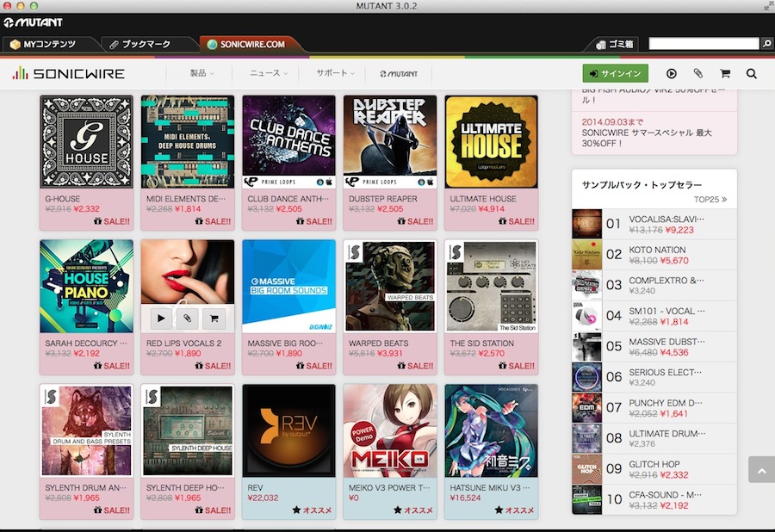Open bestseller 06 SERIOUS ELECT…
The height and width of the screenshot is (532, 775).
(654, 377)
